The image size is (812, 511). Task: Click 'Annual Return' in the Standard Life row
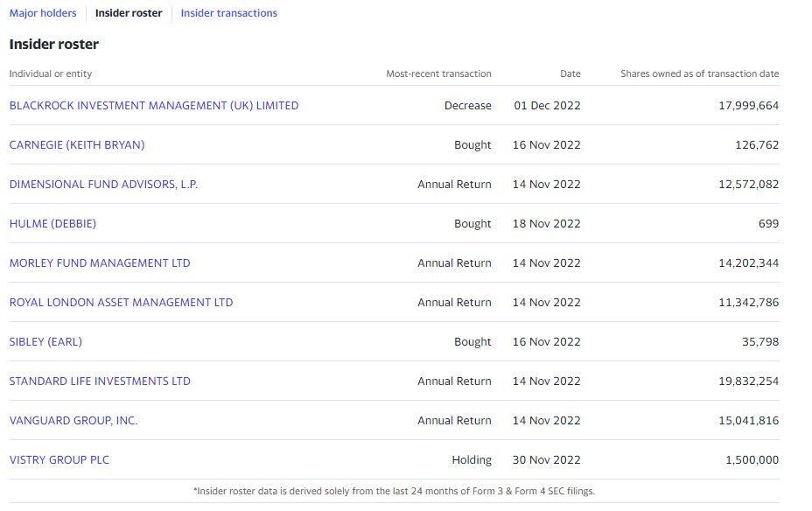[x=454, y=381]
